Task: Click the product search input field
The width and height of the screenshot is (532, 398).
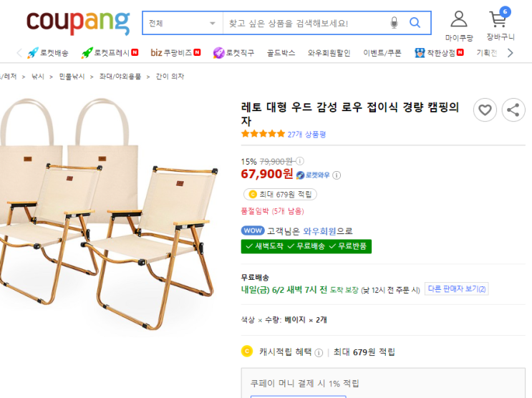Action: 306,24
